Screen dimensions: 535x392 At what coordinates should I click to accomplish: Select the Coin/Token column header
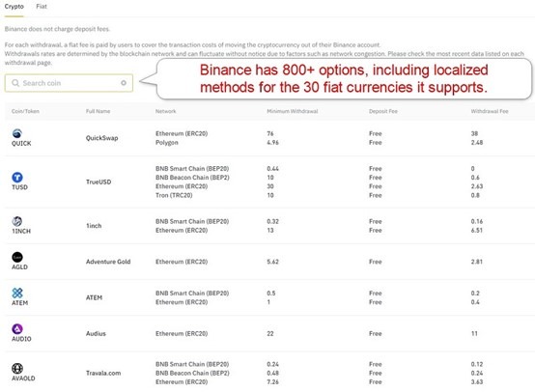[25, 111]
